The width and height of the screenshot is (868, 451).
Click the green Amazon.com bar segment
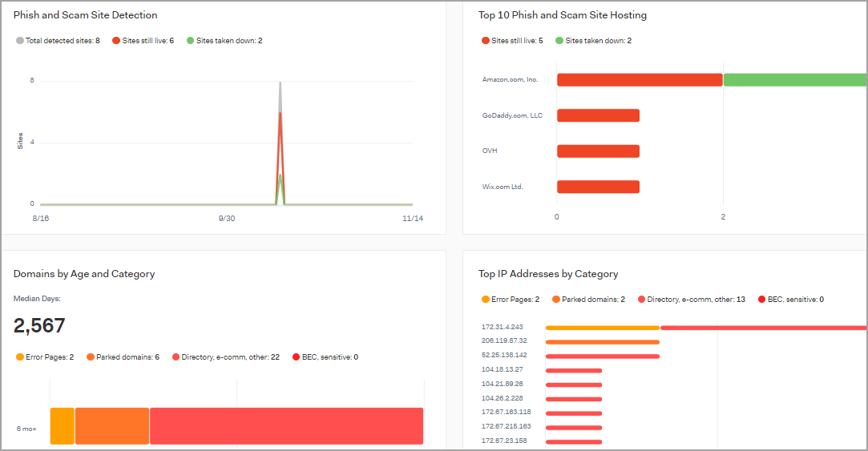(794, 79)
